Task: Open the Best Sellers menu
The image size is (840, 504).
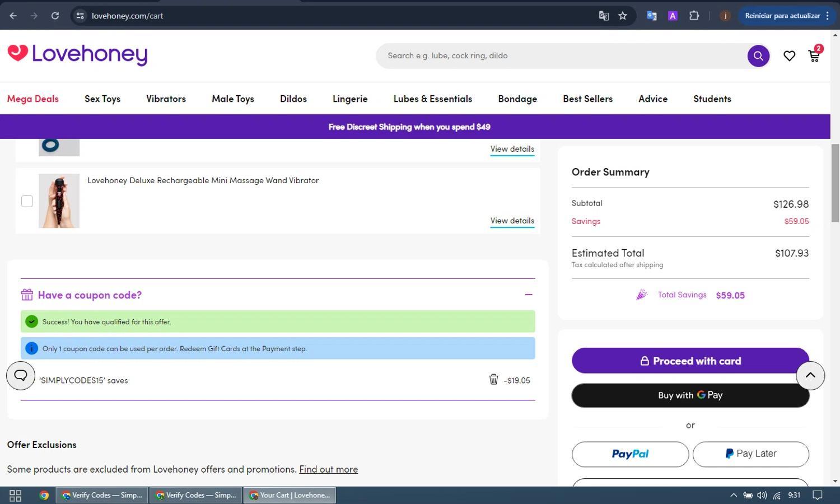Action: coord(588,99)
